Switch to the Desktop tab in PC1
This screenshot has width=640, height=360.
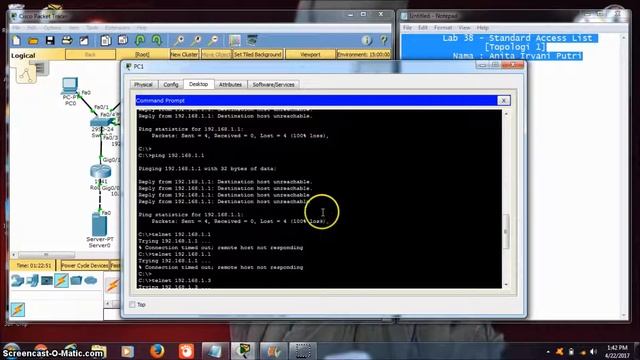[x=198, y=84]
